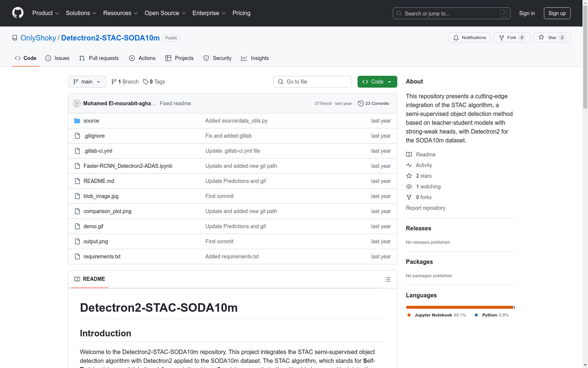Click the source folder icon
This screenshot has height=368, width=588.
point(77,121)
